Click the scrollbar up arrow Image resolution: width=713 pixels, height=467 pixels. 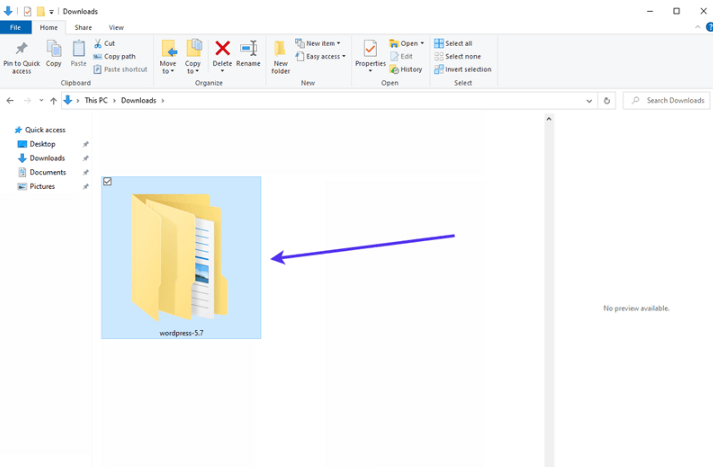tap(549, 119)
